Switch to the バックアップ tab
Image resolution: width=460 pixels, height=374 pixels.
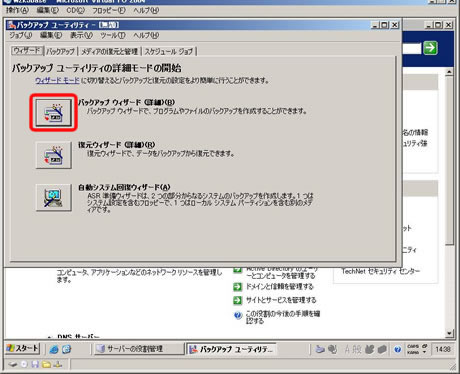point(60,51)
